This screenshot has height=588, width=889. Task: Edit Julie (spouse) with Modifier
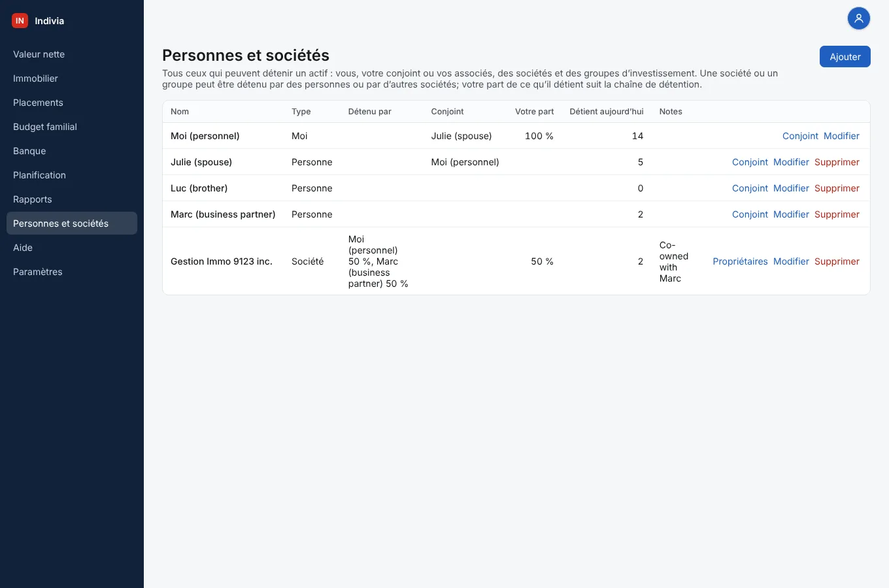pos(791,162)
